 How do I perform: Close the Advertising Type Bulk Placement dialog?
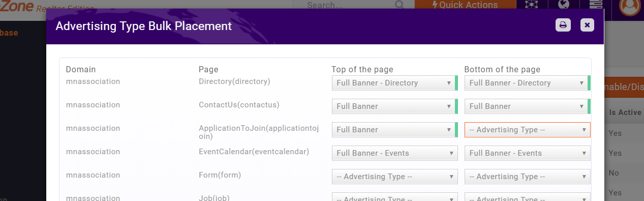587,25
